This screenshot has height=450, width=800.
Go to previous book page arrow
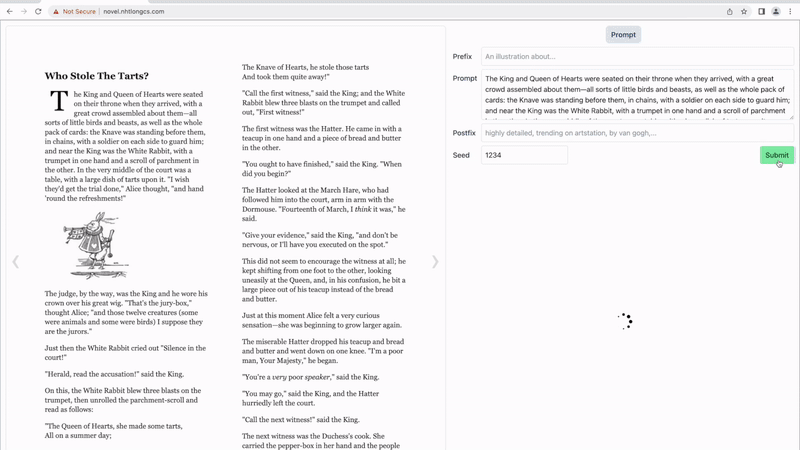click(x=16, y=262)
